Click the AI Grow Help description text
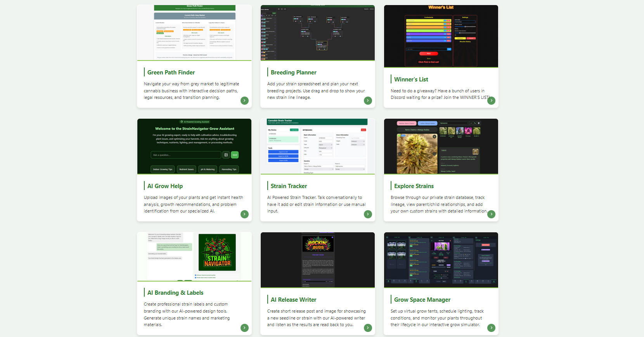The height and width of the screenshot is (337, 644). click(x=194, y=204)
